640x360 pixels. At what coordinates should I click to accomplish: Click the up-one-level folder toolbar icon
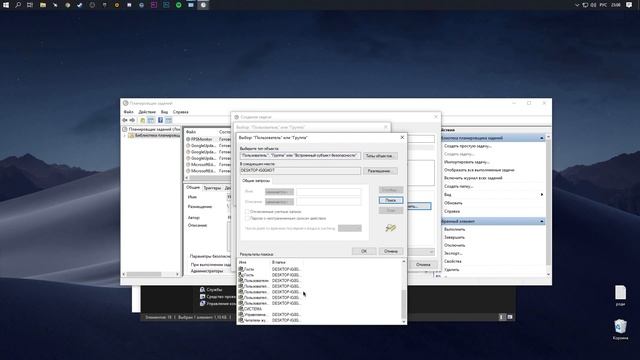point(142,120)
